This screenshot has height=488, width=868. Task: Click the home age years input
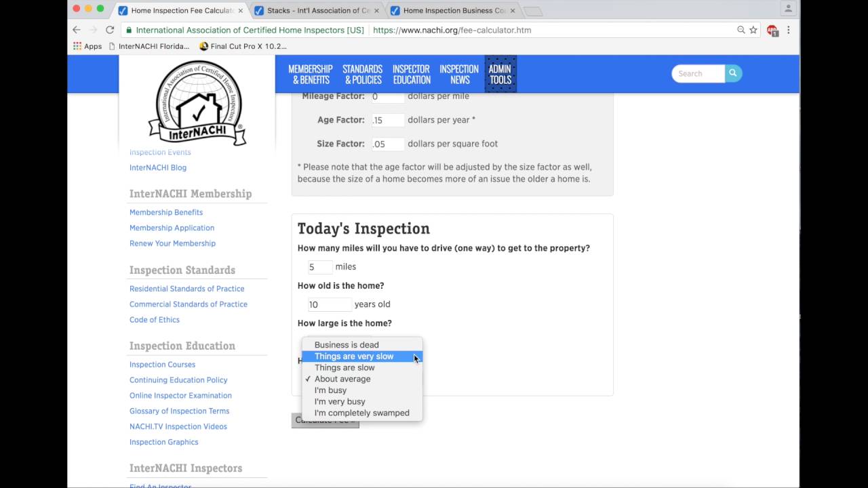330,304
